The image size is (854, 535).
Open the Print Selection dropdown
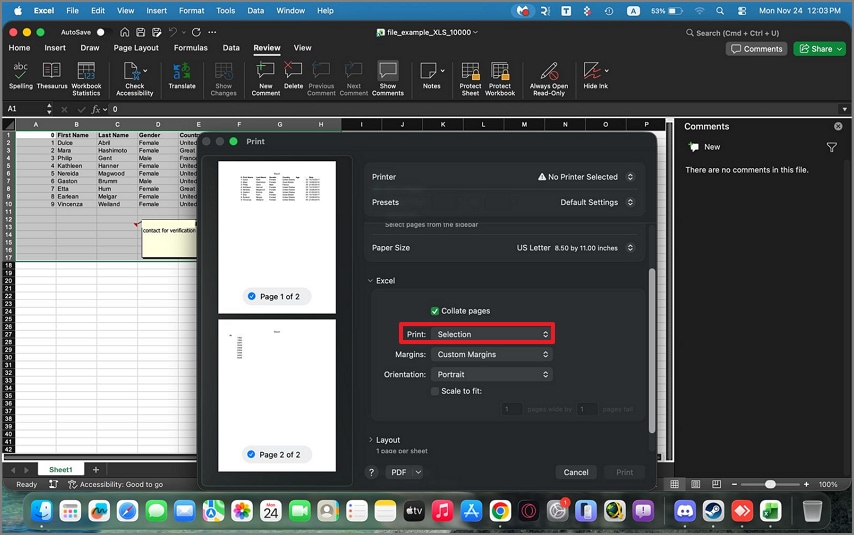(492, 335)
